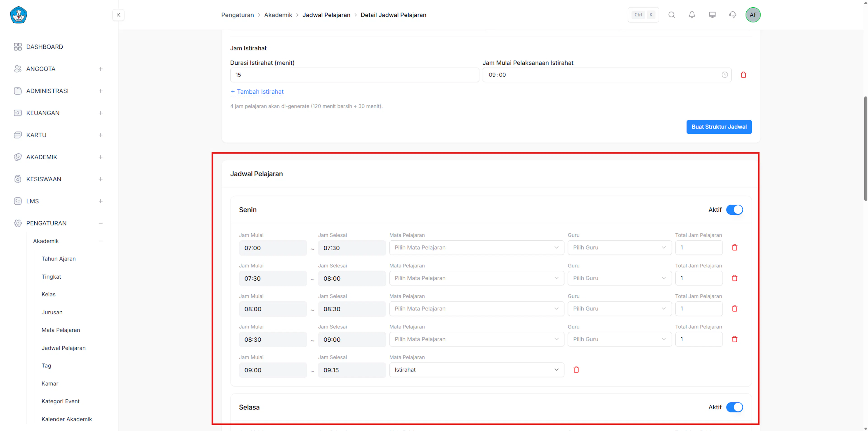
Task: Open Jurusan submenu item
Action: pyautogui.click(x=52, y=312)
